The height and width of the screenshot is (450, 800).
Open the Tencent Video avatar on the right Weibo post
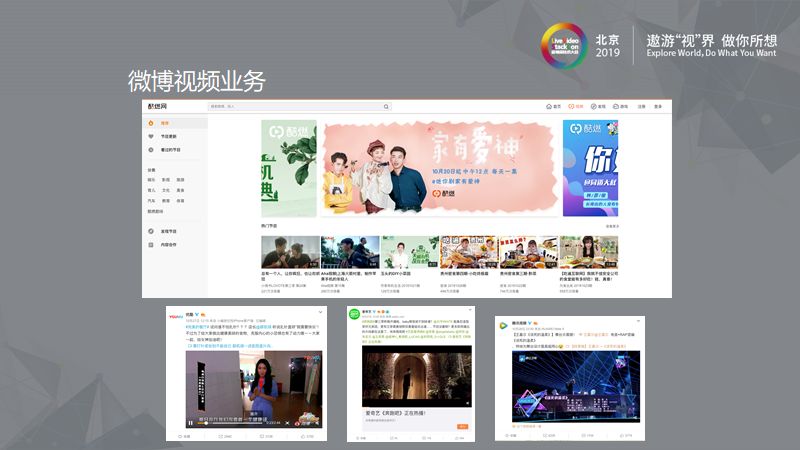(x=504, y=325)
